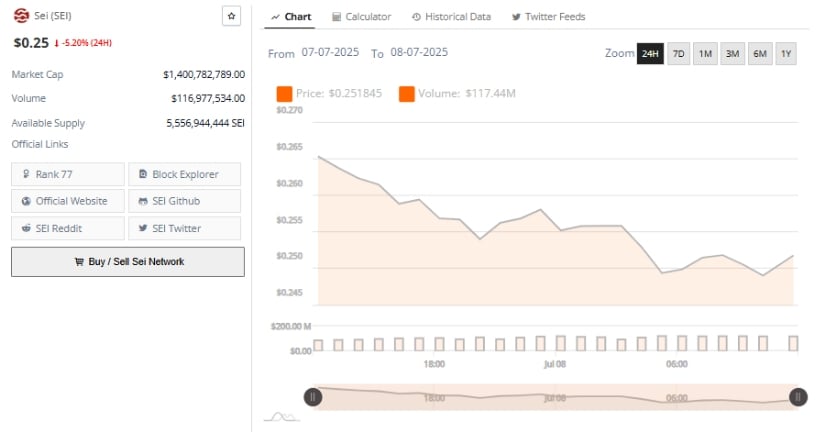Viewport: 825px width, 432px height.
Task: Click the globe icon in Official Website
Action: 26,201
